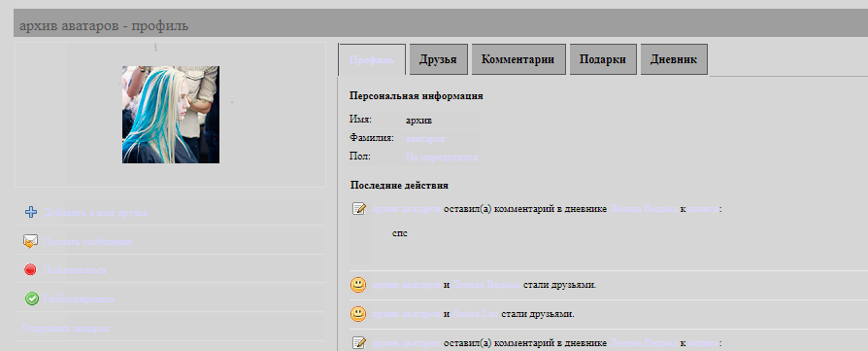Click 'Лесная Ведьма' link in comment above 'спс'
This screenshot has width=868, height=351.
(x=644, y=209)
